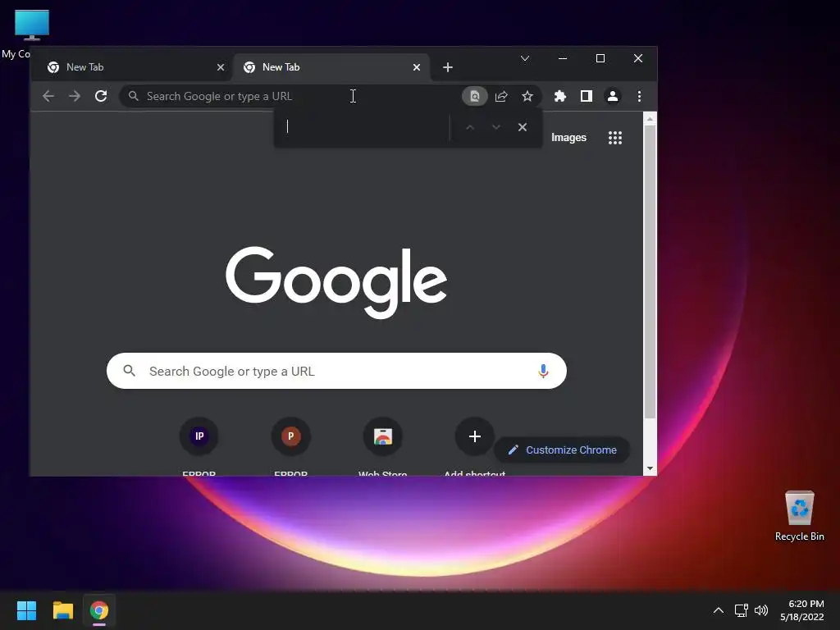Open a new tab with the plus button
This screenshot has width=840, height=630.
(x=448, y=67)
